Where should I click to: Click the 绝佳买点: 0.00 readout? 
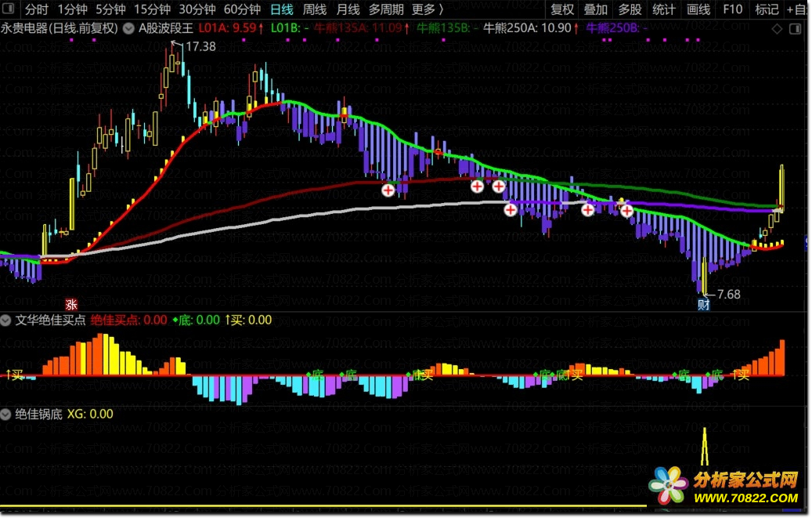pos(129,320)
